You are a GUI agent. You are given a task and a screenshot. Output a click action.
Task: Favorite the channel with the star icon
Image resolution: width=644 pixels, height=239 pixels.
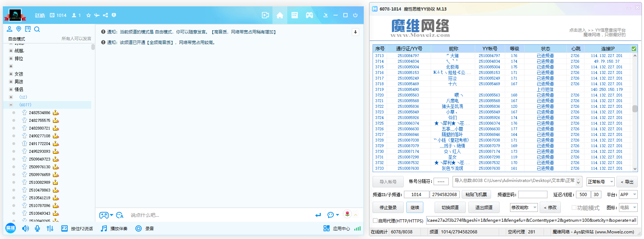coord(88,15)
